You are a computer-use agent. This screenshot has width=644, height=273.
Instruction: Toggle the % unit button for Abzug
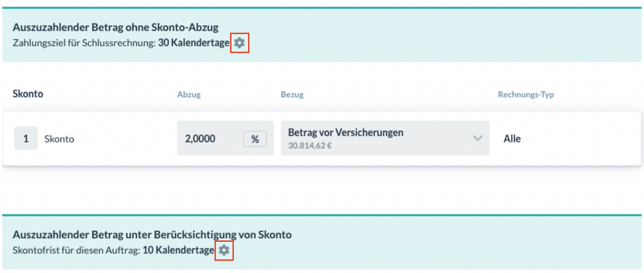pyautogui.click(x=255, y=139)
